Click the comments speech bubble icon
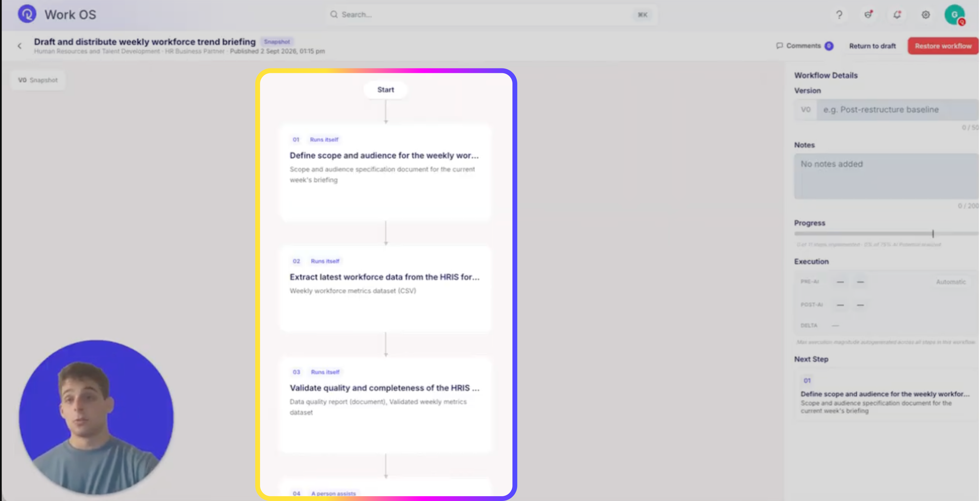 coord(780,46)
